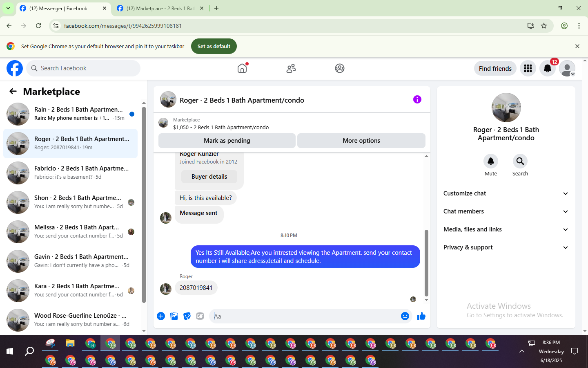The image size is (588, 368).
Task: View site information icon in address bar
Action: (x=56, y=26)
